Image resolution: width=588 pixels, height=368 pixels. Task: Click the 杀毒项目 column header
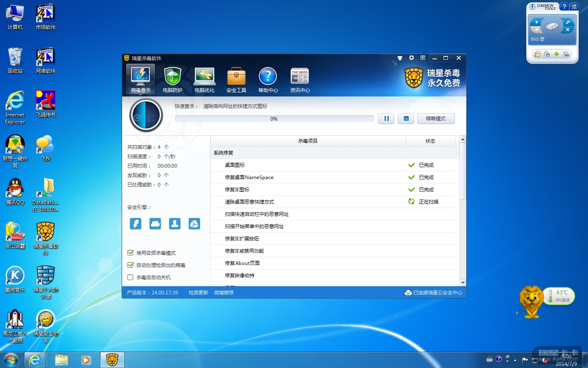tap(308, 141)
